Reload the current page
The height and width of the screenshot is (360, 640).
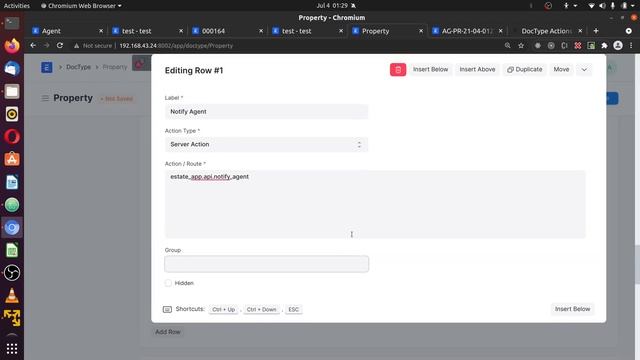click(60, 46)
